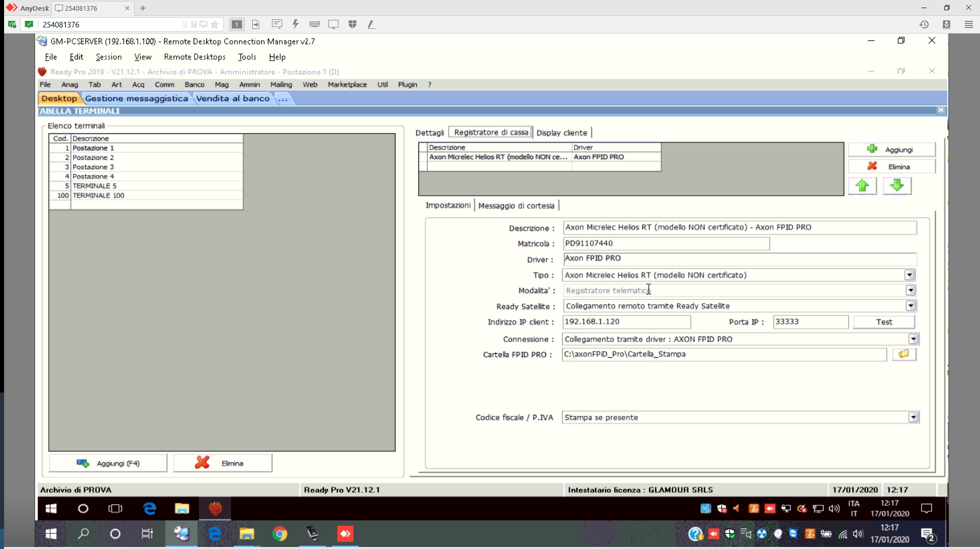Viewport: 980px width, 549px height.
Task: Click AnyDesk keyboard settings icon
Action: [315, 24]
